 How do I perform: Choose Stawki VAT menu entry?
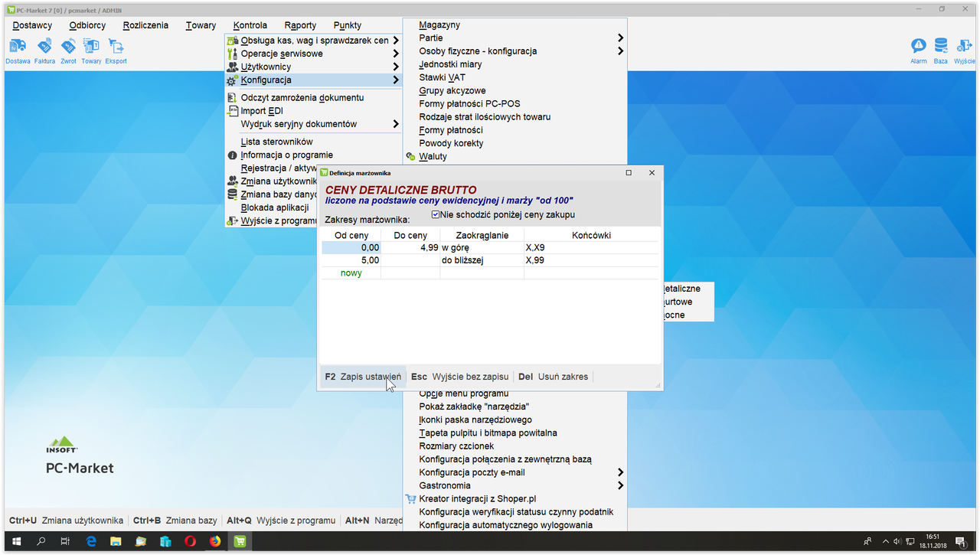[x=514, y=77]
